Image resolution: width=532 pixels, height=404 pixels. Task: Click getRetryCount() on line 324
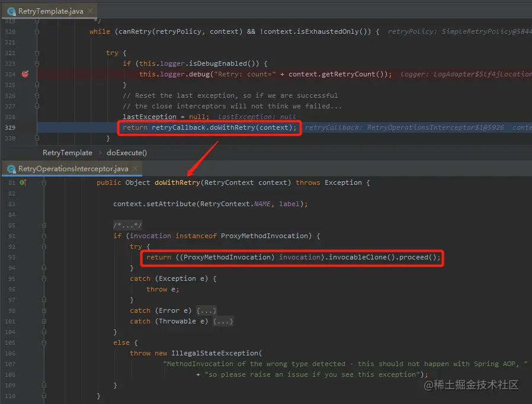click(352, 74)
